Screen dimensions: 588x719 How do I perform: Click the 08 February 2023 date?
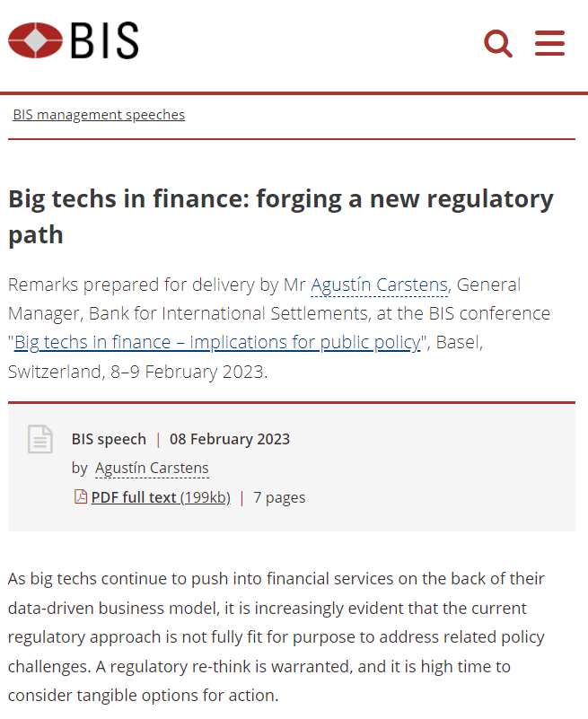point(230,439)
